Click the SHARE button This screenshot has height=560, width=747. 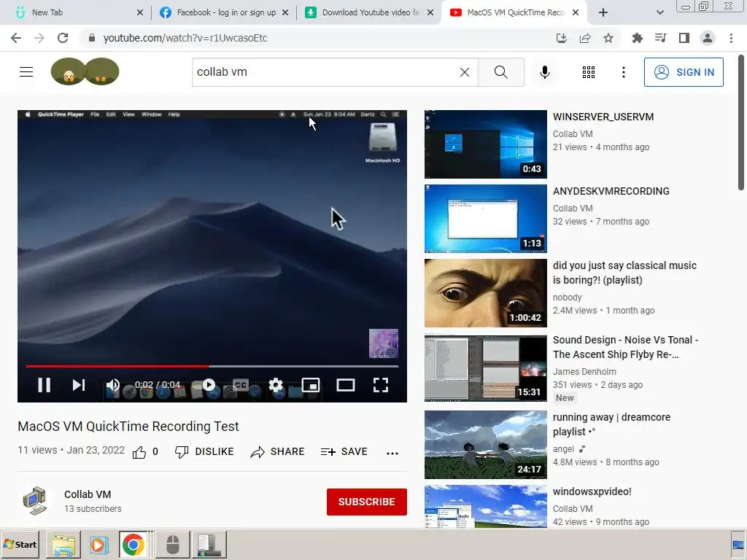pyautogui.click(x=277, y=451)
